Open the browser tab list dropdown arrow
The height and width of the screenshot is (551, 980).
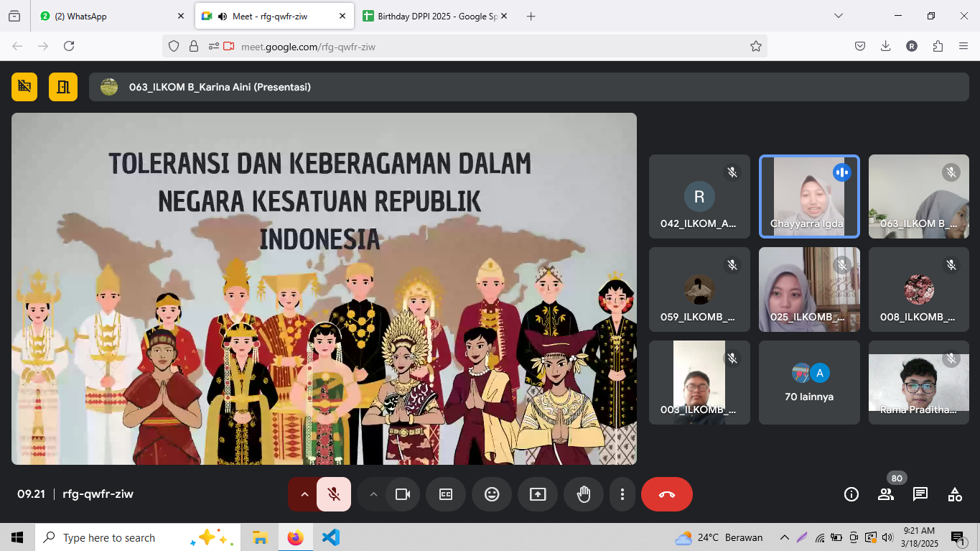838,16
